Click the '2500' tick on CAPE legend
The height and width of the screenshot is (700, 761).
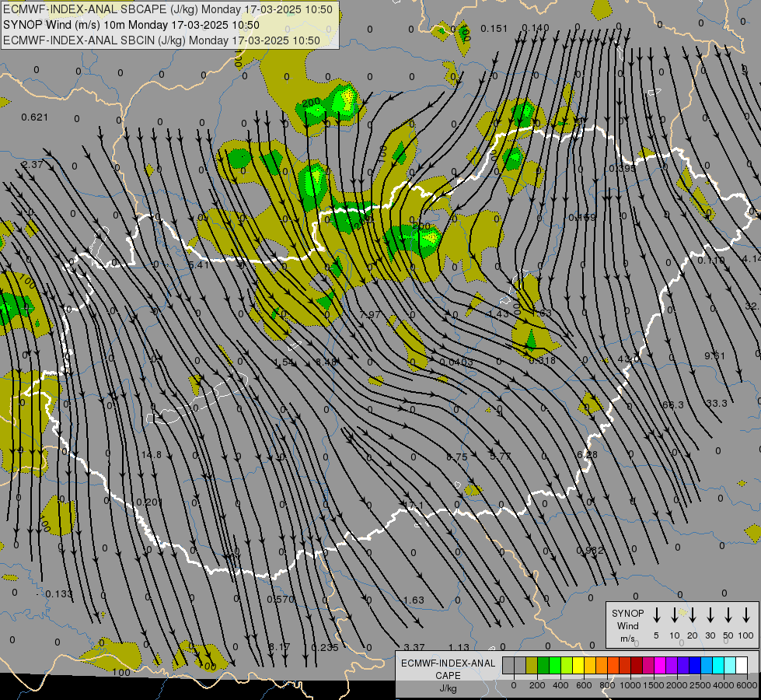[x=700, y=685]
